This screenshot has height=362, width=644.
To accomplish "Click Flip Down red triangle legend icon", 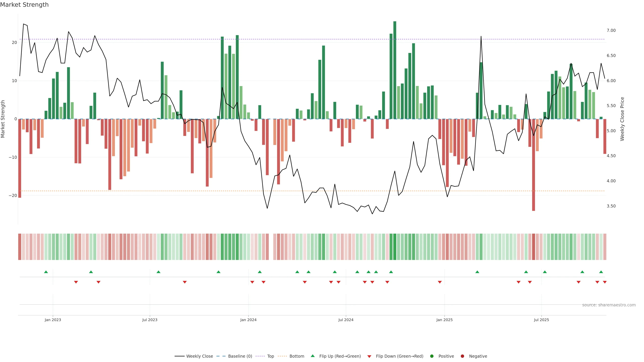I will [369, 356].
